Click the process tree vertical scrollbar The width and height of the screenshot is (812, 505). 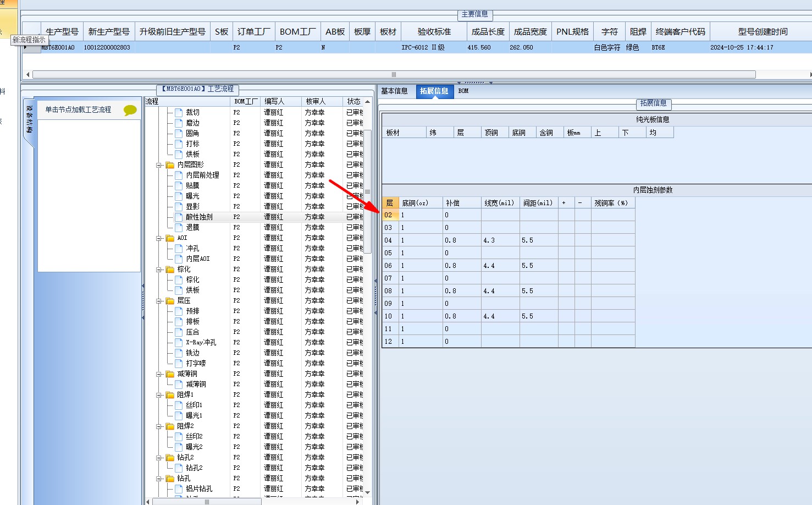tap(367, 191)
